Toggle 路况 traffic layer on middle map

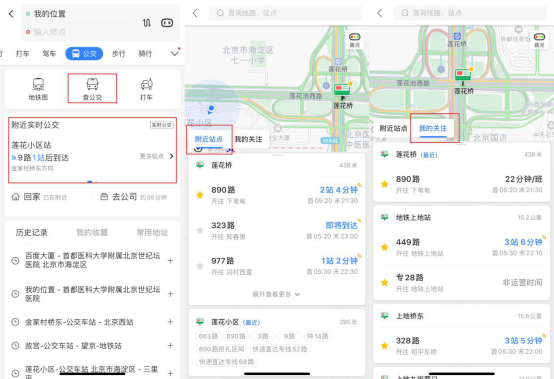(354, 40)
